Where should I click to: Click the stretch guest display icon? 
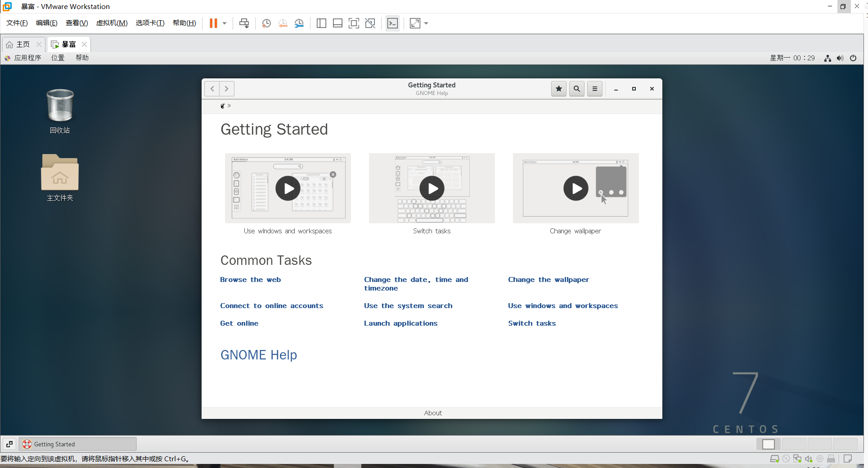click(415, 23)
